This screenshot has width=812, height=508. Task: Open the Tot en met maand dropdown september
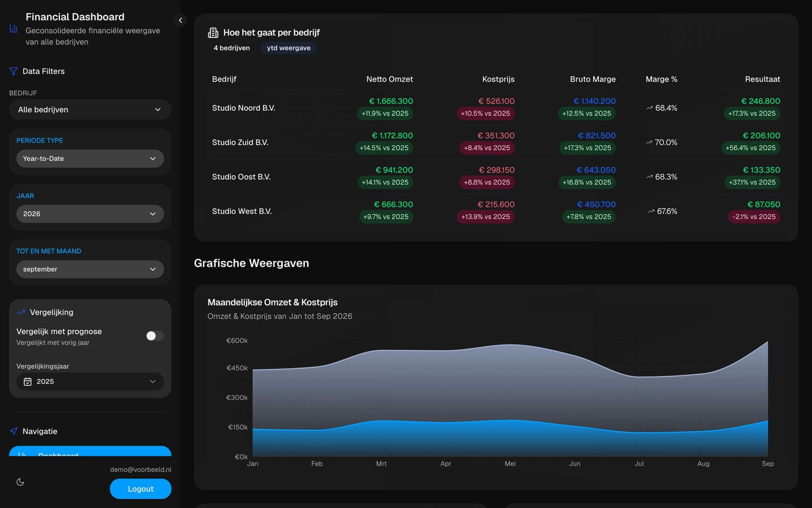[x=90, y=269]
